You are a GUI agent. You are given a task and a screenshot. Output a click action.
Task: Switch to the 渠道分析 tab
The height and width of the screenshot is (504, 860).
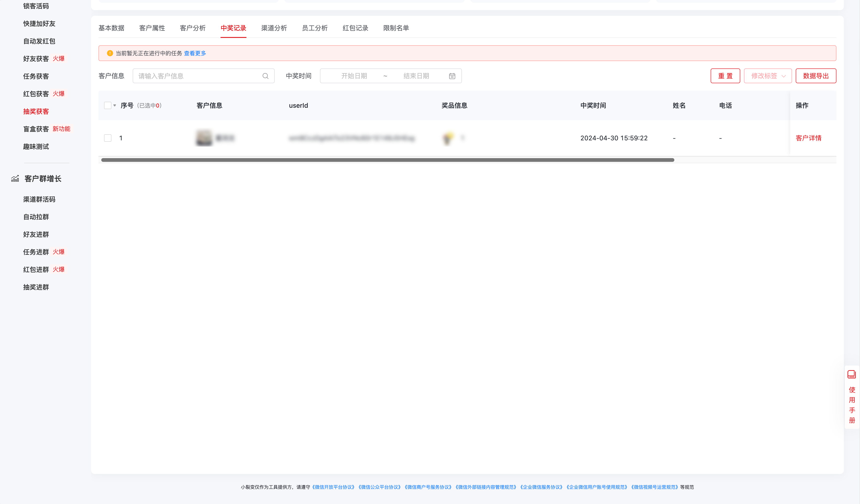pos(274,28)
